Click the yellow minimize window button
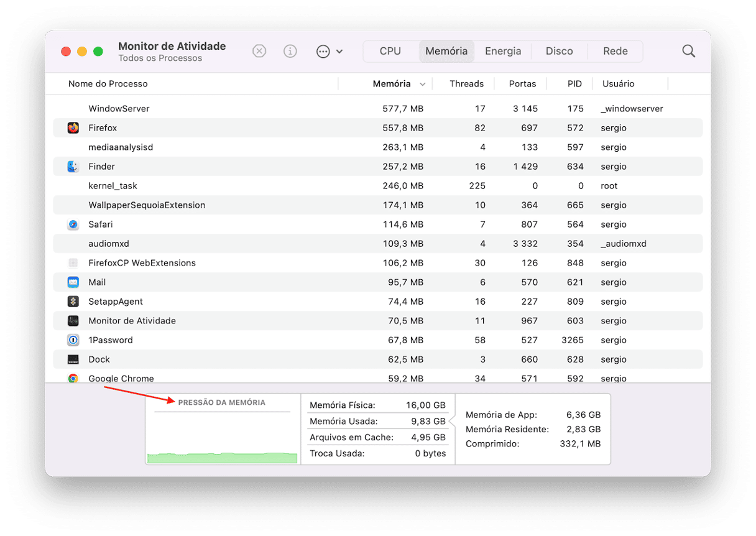Image resolution: width=756 pixels, height=536 pixels. pos(82,52)
